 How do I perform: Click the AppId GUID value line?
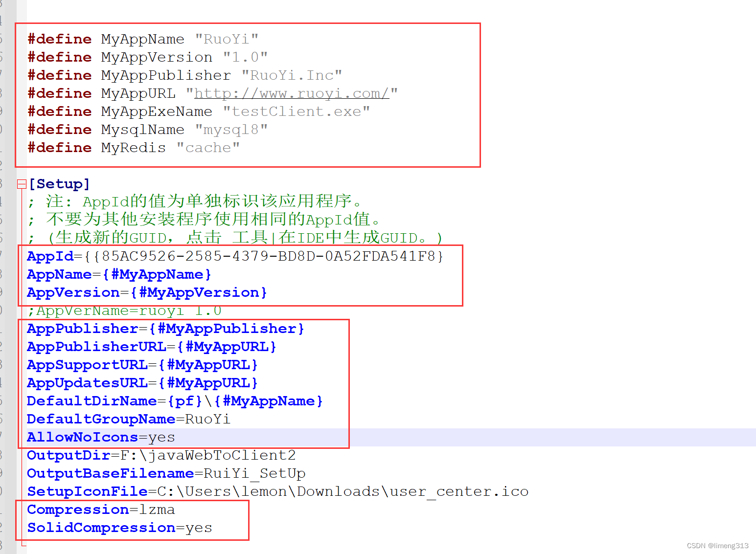click(x=235, y=256)
